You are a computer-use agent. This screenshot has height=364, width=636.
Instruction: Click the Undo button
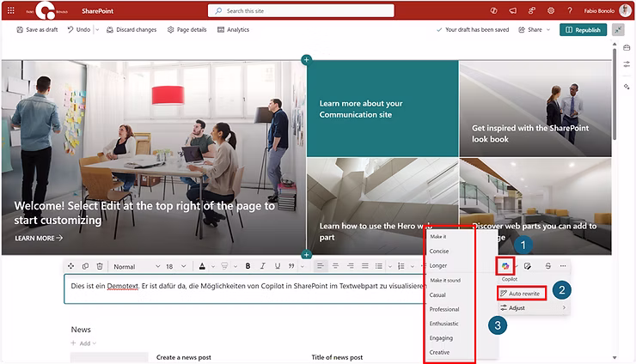coord(79,29)
